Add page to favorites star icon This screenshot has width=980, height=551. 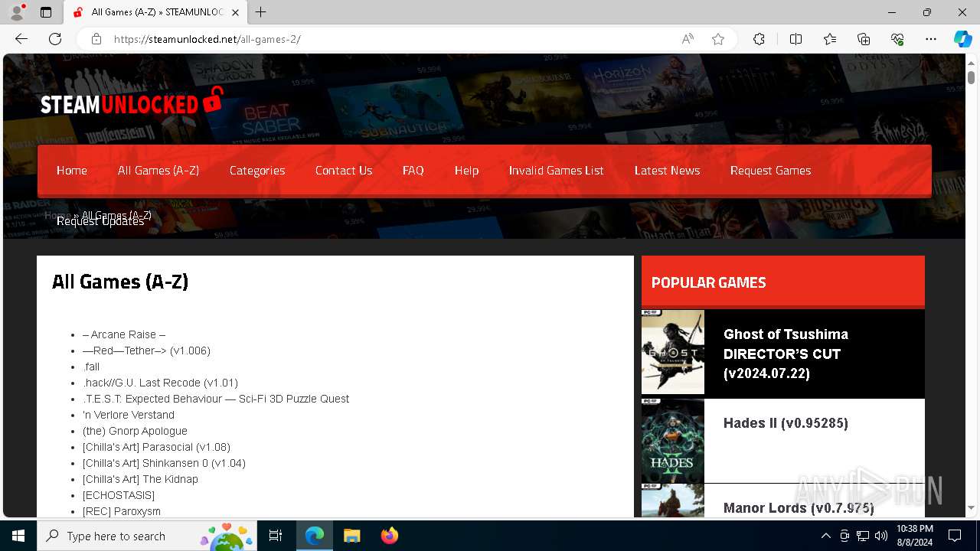pos(718,39)
